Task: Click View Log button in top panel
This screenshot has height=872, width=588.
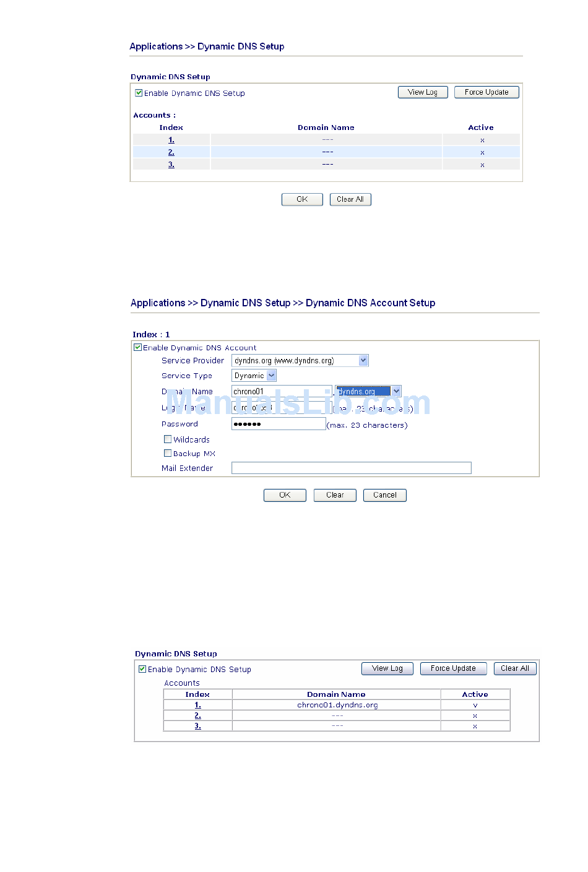Action: click(423, 92)
